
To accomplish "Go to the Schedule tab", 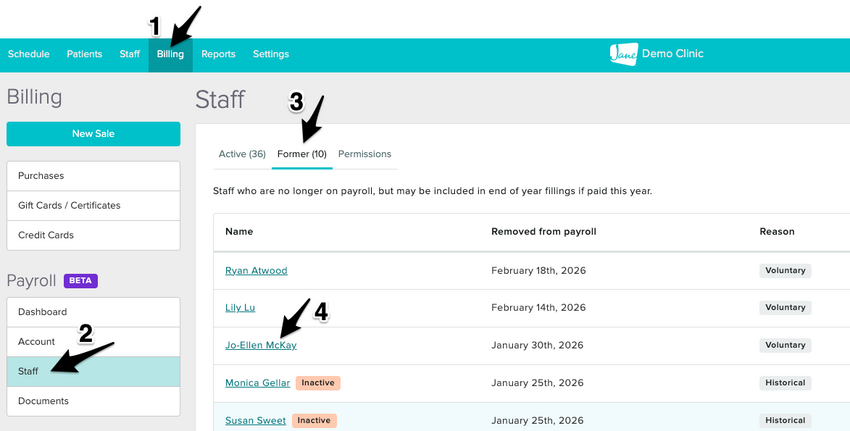I will tap(29, 54).
